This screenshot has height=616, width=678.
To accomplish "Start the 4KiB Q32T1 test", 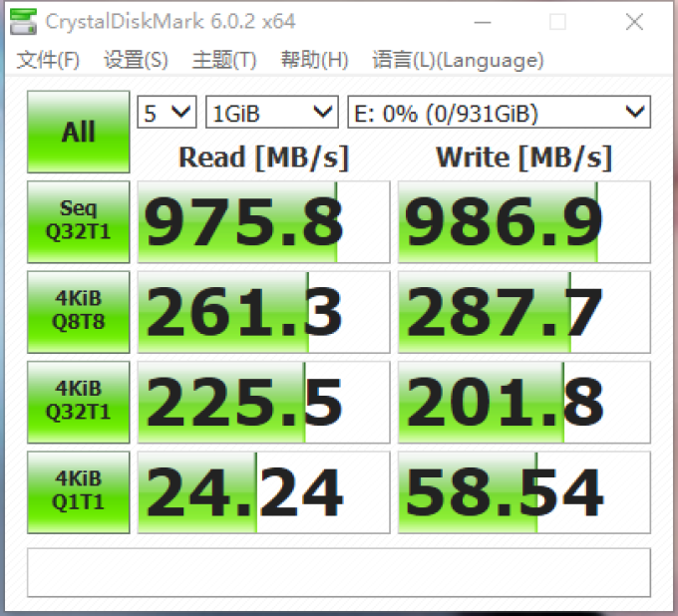I will click(78, 402).
